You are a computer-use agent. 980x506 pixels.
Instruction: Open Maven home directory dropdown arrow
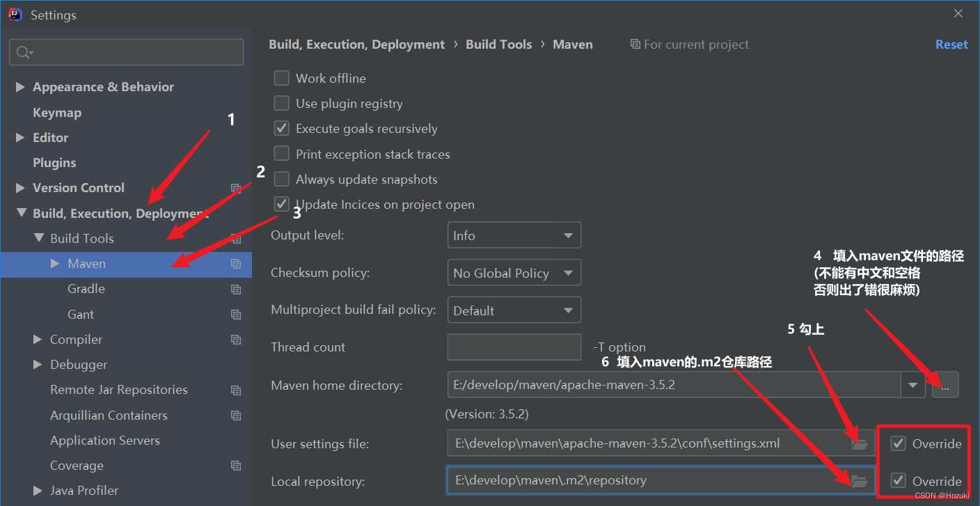click(912, 385)
